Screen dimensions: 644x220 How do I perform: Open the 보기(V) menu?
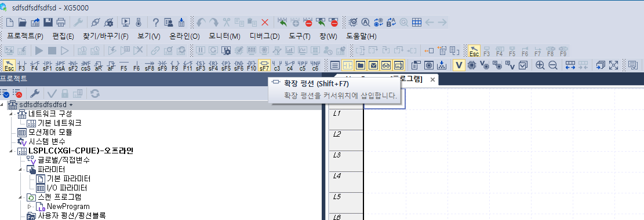click(x=148, y=36)
